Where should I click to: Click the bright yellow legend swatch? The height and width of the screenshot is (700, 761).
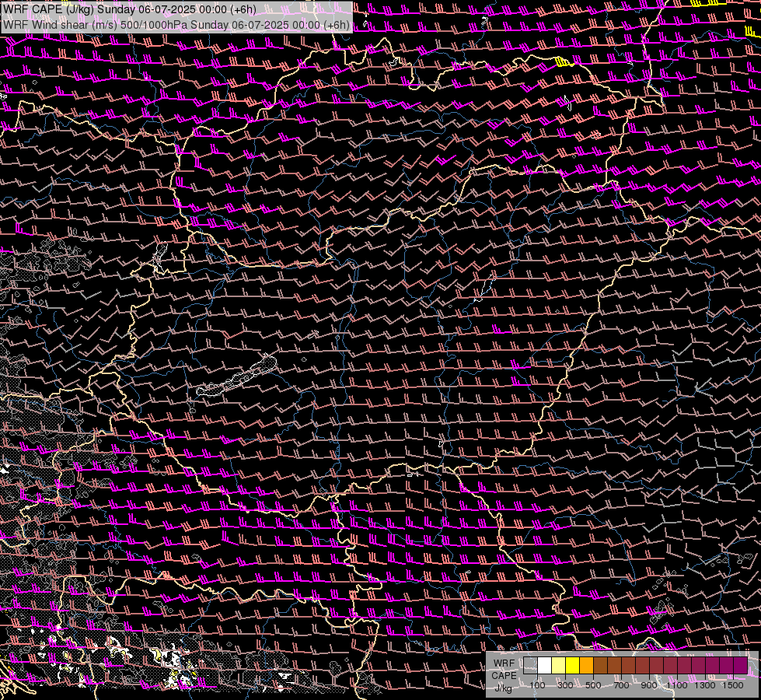[x=573, y=665]
